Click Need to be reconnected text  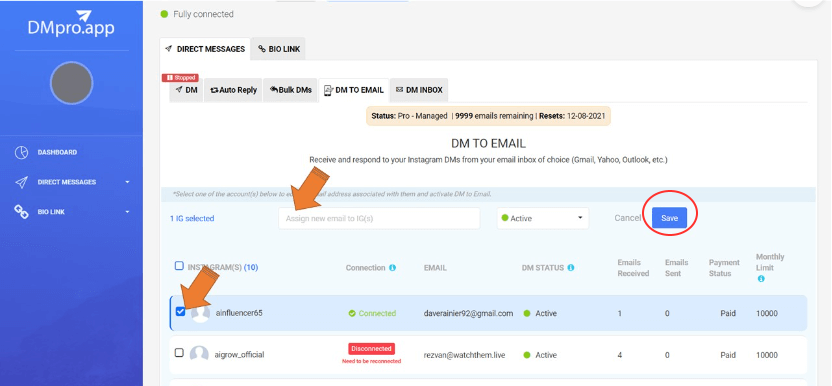[371, 361]
